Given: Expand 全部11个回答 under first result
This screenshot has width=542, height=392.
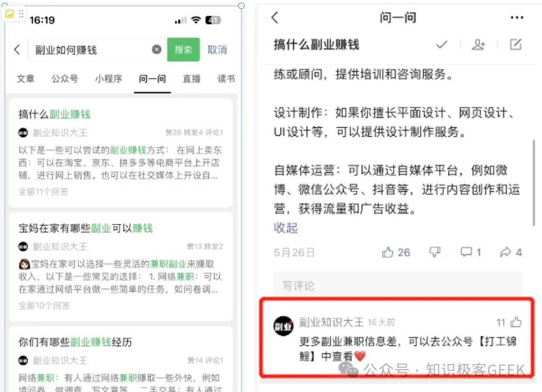Looking at the screenshot, I should [43, 191].
